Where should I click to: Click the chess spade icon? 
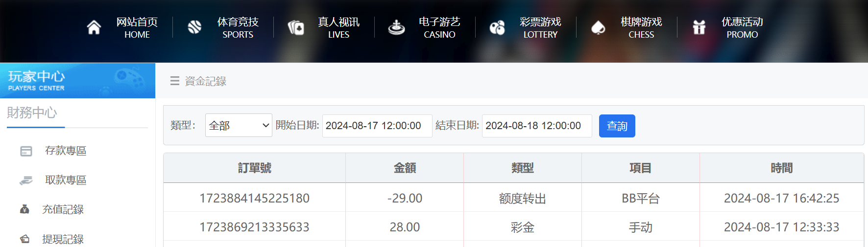tap(598, 27)
